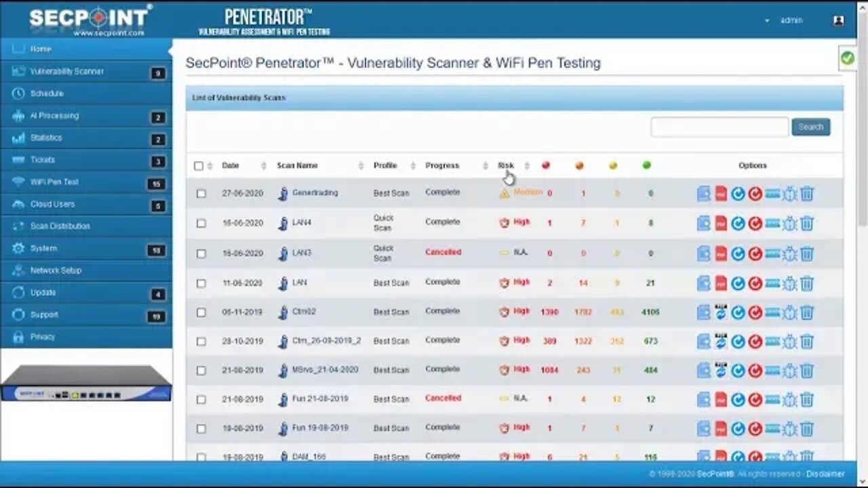
Task: Open the LAN4 scan link
Action: [302, 222]
